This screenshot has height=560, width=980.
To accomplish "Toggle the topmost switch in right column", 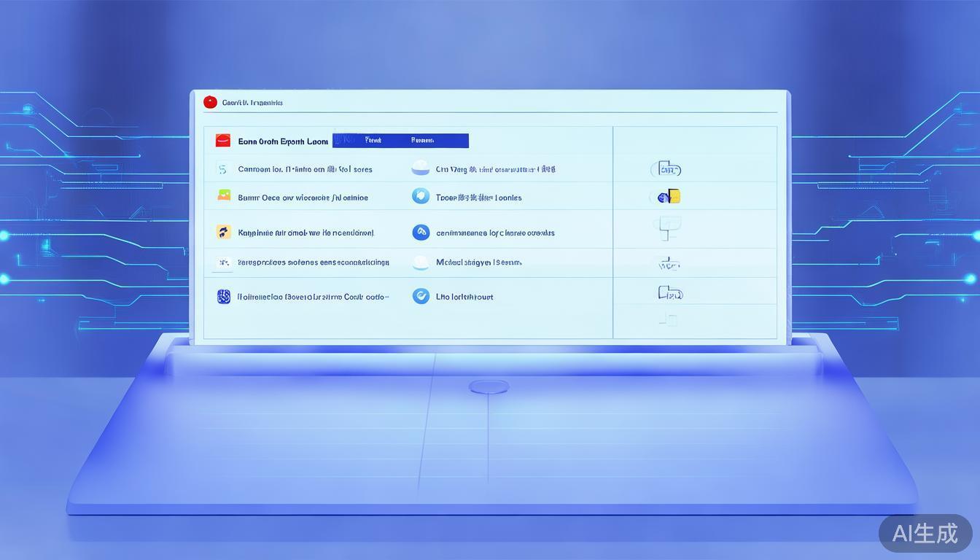I will 666,169.
